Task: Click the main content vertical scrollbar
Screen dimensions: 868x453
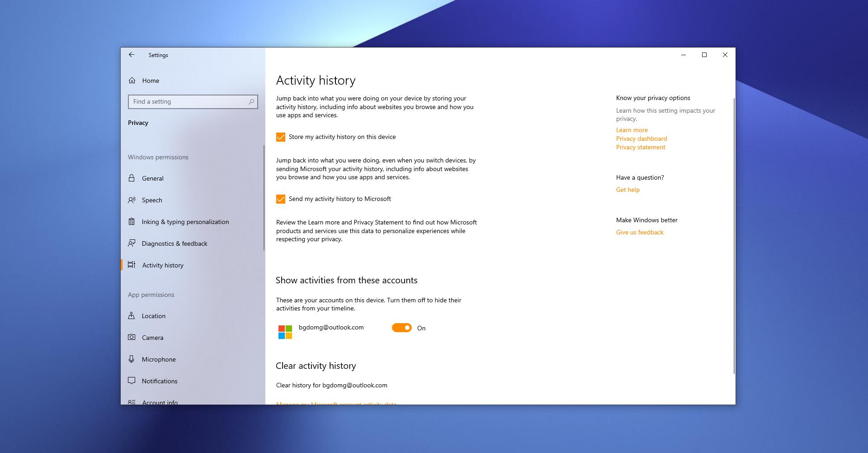Action: click(734, 235)
